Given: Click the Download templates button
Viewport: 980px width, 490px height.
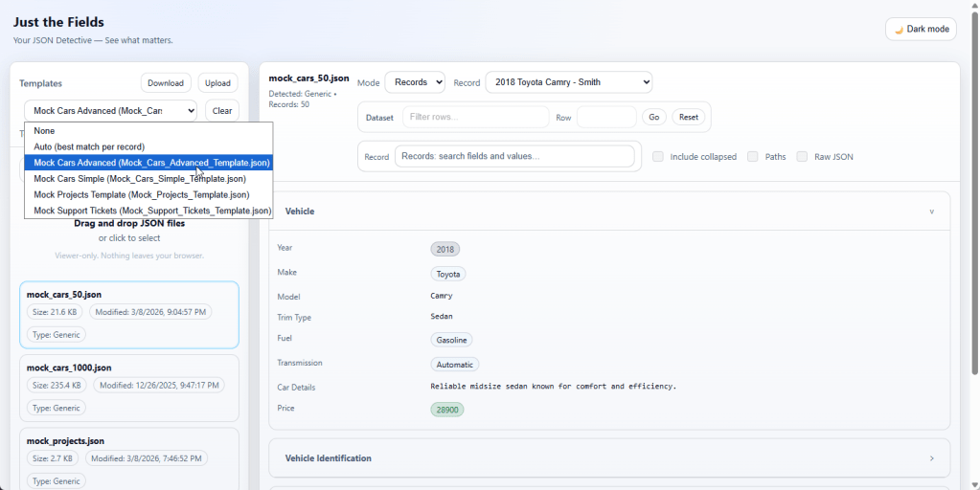Looking at the screenshot, I should click(x=166, y=83).
